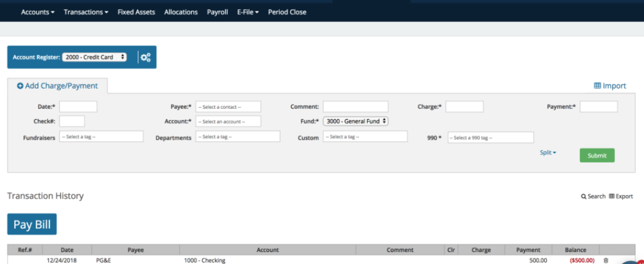Focus the Check# input field
This screenshot has width=644, height=264.
point(72,121)
